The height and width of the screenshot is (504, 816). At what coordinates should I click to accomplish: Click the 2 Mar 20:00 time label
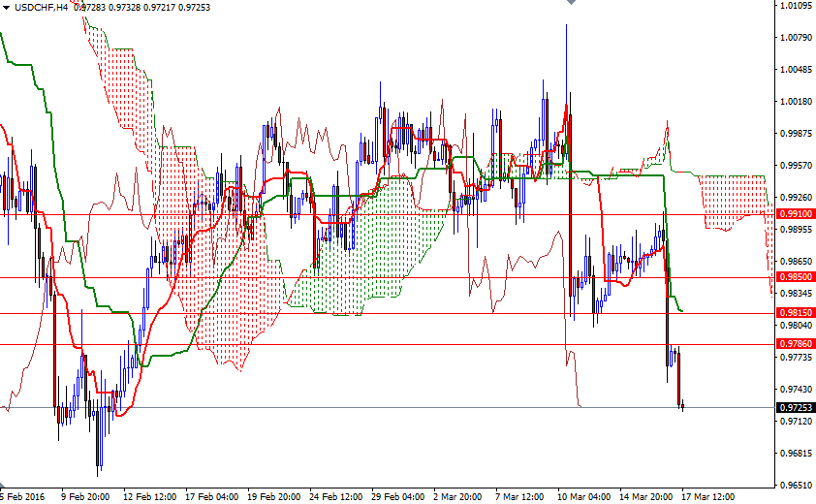tap(457, 496)
